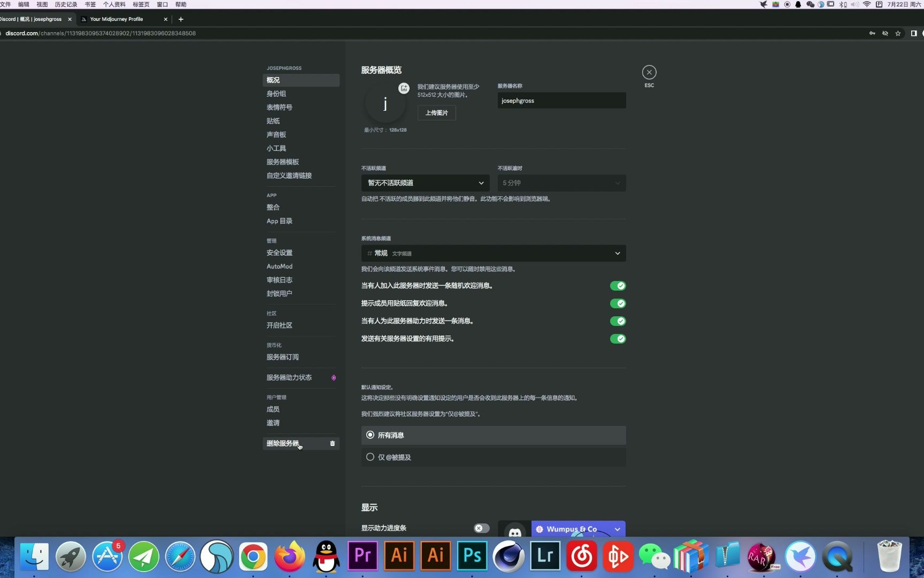This screenshot has height=578, width=924.
Task: Click the camera upload icon on server avatar
Action: click(x=404, y=88)
